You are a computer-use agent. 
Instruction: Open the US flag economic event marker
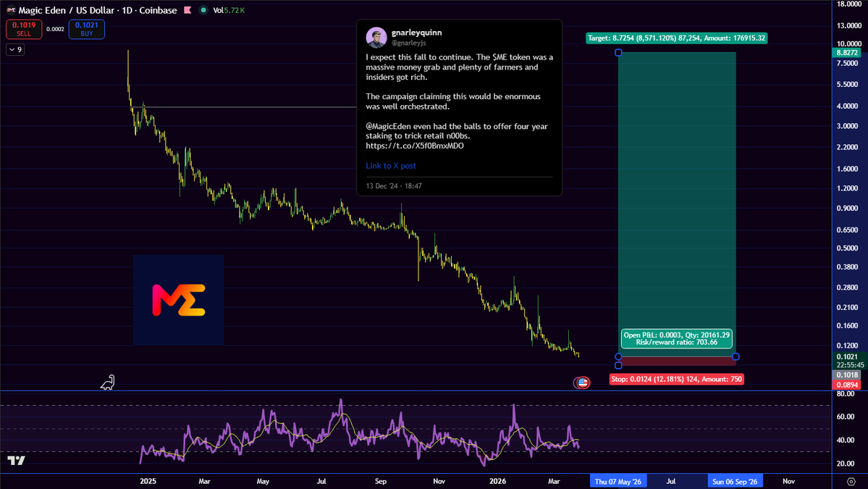click(582, 382)
